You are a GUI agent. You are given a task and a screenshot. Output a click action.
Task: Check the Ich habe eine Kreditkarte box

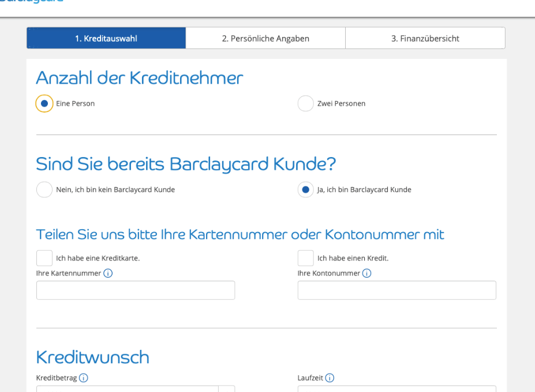pyautogui.click(x=44, y=258)
